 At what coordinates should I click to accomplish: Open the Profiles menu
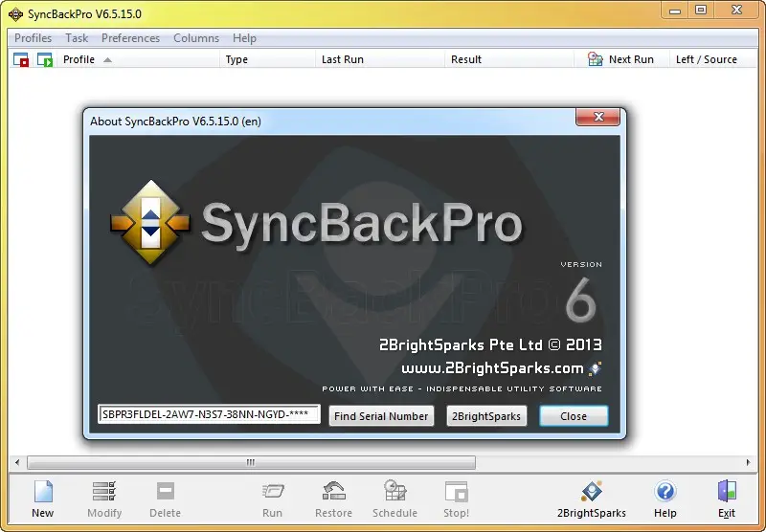33,38
